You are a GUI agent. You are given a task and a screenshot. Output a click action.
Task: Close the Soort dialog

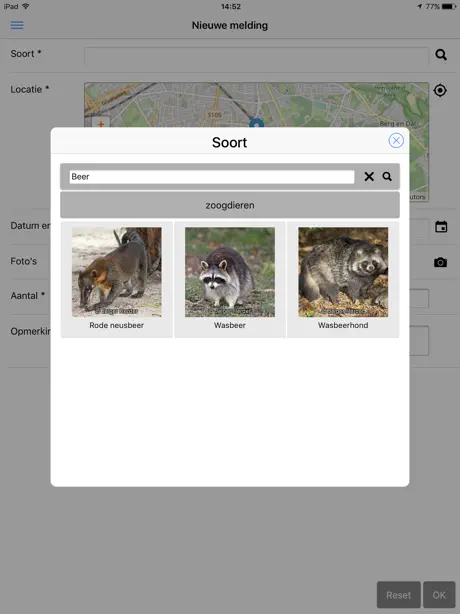[396, 140]
